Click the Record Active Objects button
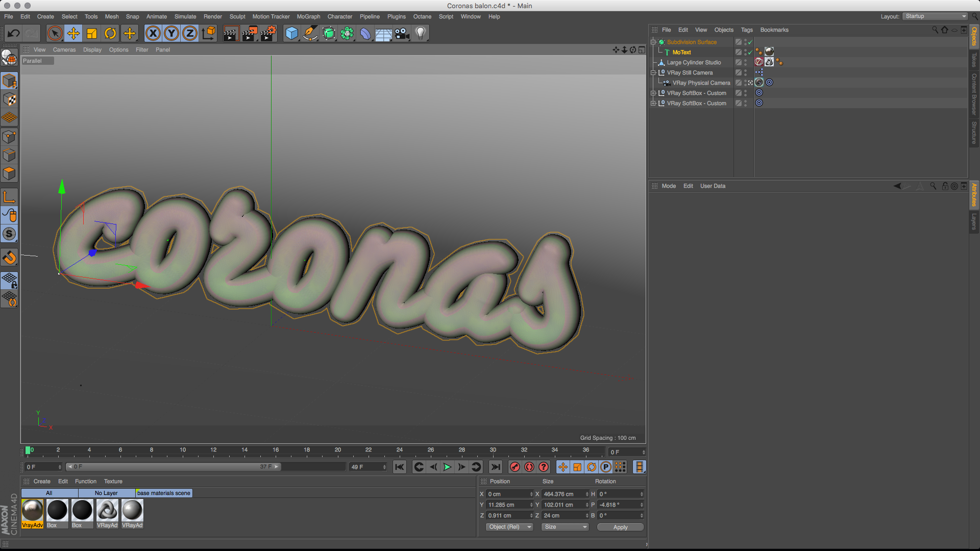Image resolution: width=980 pixels, height=551 pixels. tap(515, 467)
